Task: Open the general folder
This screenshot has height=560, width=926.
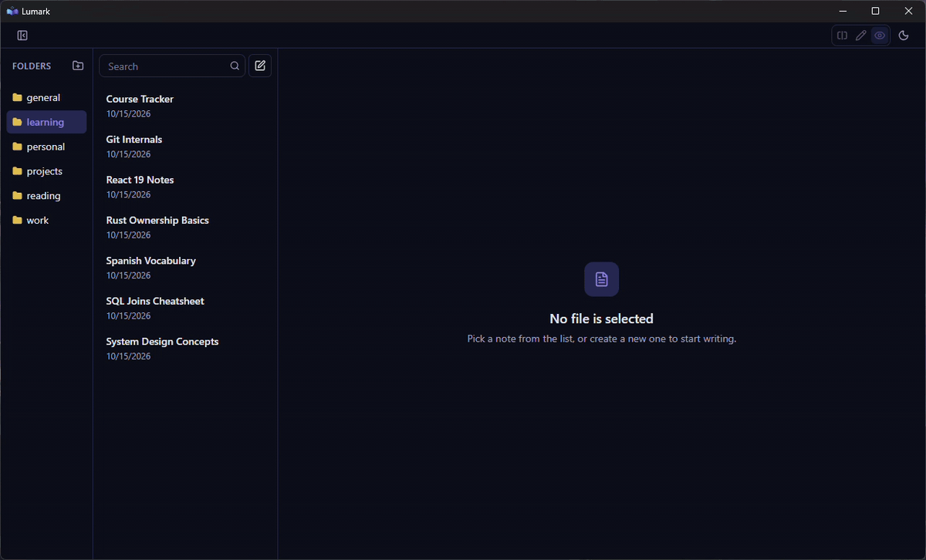Action: pyautogui.click(x=46, y=98)
